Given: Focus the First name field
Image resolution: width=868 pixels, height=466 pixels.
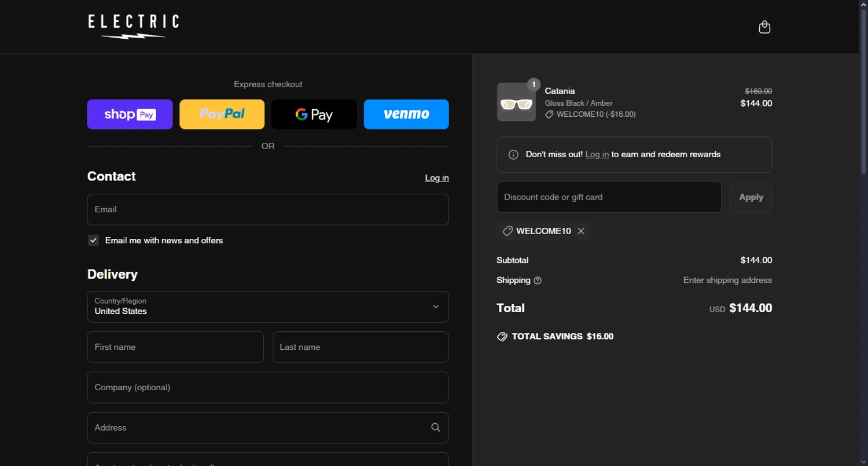Looking at the screenshot, I should click(175, 347).
